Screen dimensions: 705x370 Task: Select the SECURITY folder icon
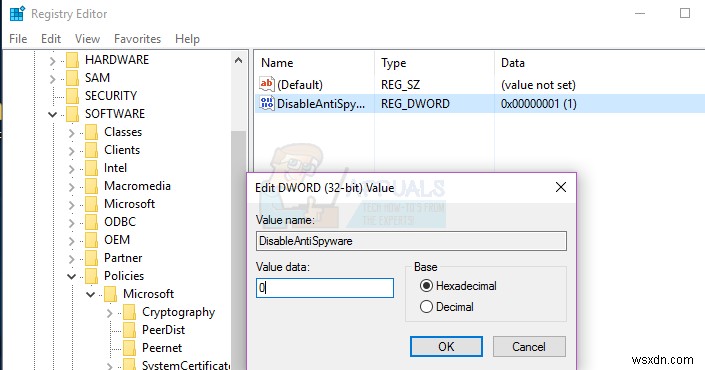tap(72, 96)
